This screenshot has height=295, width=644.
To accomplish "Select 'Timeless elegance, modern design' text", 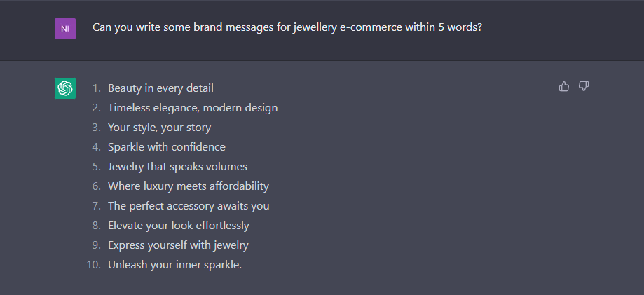I will [193, 108].
